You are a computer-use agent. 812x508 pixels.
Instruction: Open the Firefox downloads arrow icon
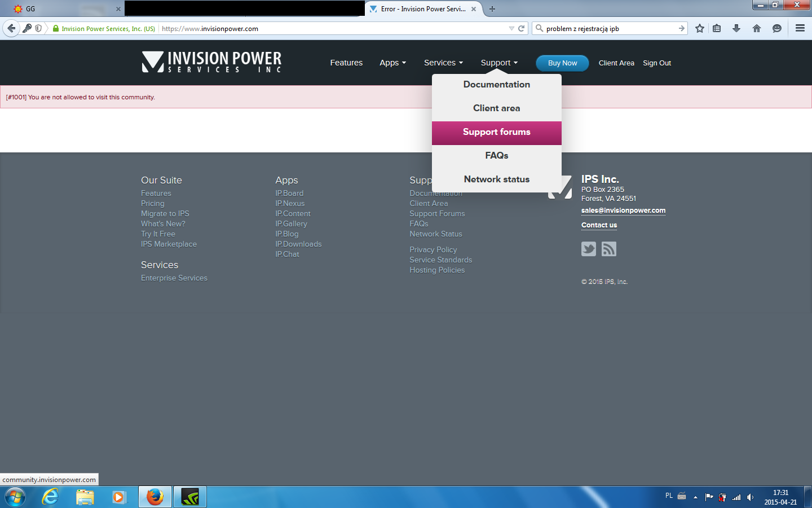click(x=736, y=28)
